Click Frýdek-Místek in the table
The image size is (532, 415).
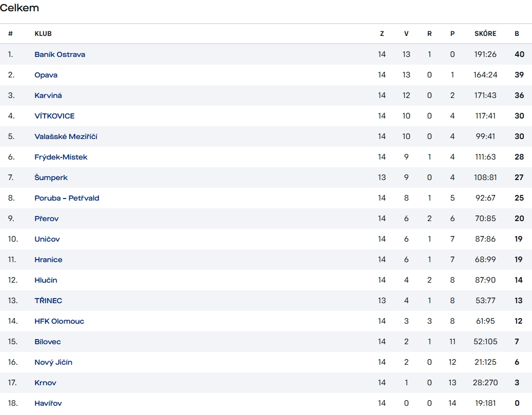[60, 157]
